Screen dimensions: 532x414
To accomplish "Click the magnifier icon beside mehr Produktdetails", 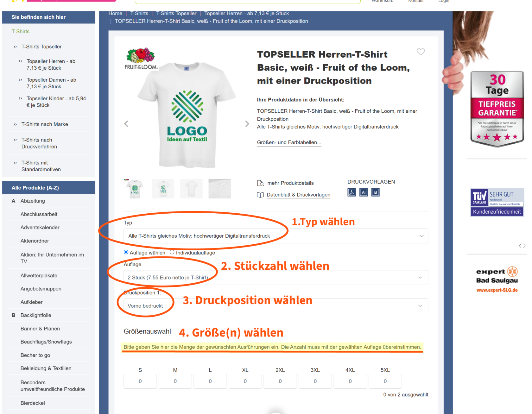I will tap(261, 183).
